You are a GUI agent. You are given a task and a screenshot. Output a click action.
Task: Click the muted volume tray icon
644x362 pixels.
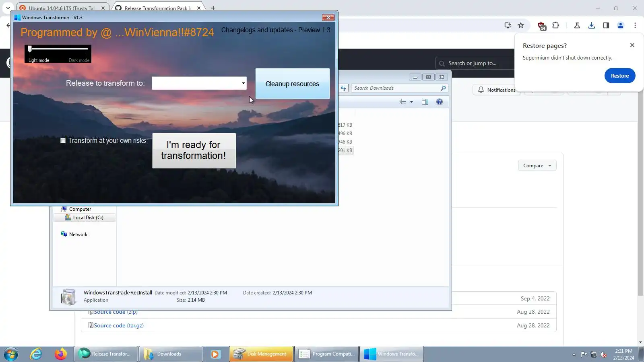coord(603,354)
